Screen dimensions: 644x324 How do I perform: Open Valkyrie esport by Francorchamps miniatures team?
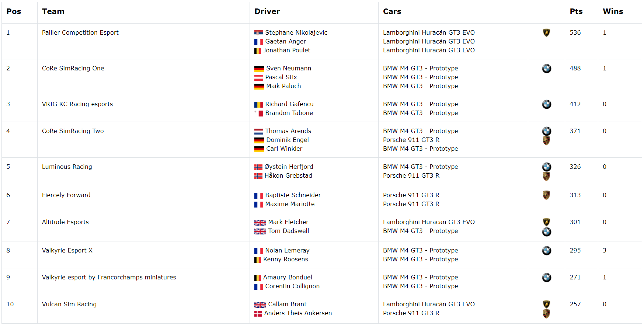click(109, 277)
